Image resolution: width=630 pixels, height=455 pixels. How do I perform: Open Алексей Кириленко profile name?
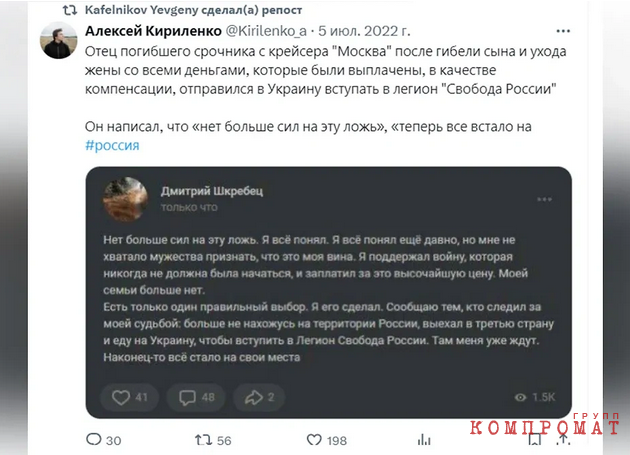[x=153, y=31]
